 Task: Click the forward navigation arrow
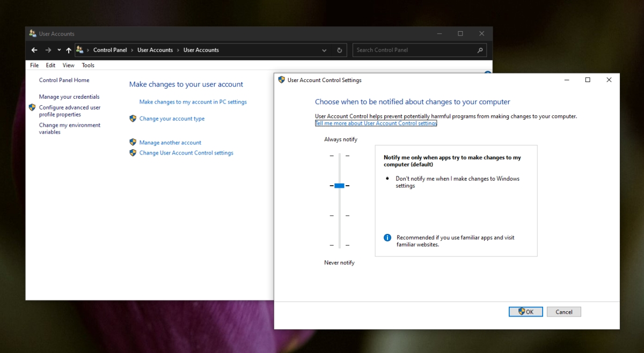[x=48, y=50]
